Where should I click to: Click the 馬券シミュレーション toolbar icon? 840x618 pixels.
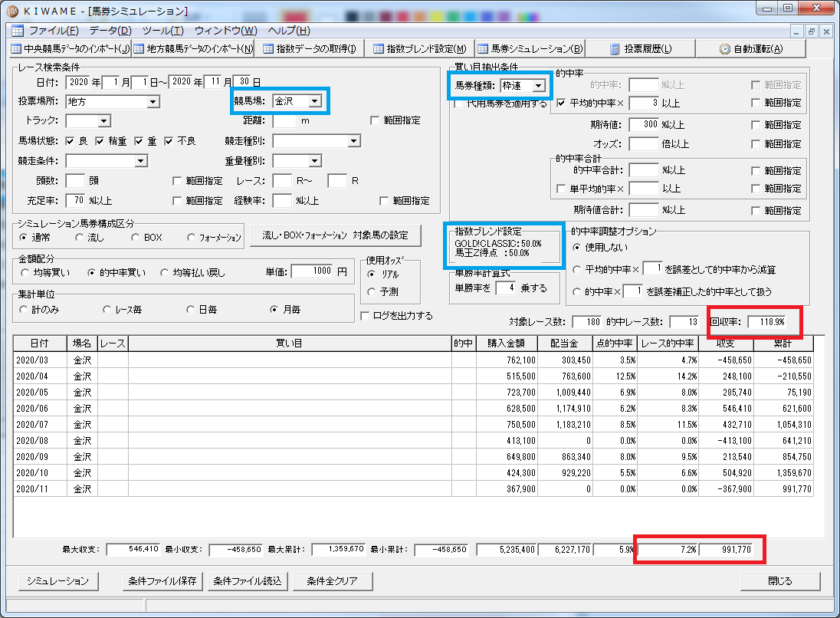[483, 49]
